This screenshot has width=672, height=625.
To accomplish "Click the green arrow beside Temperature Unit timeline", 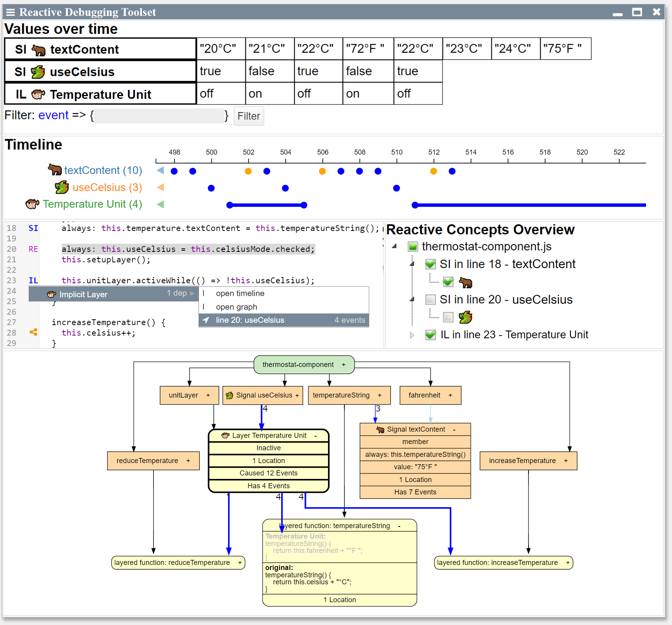I will pyautogui.click(x=160, y=204).
